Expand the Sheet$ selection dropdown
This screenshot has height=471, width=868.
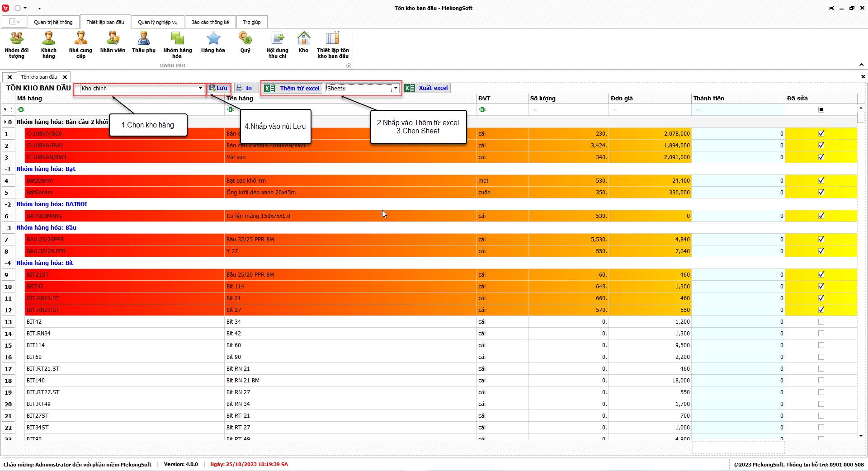(396, 89)
